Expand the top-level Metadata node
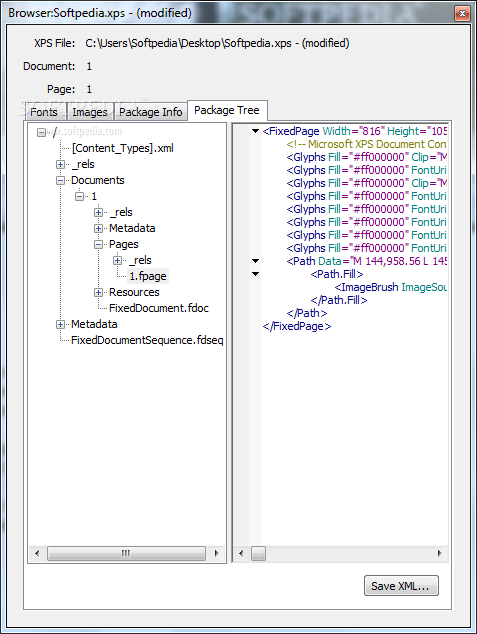Viewport: 477px width, 634px height. tap(60, 324)
